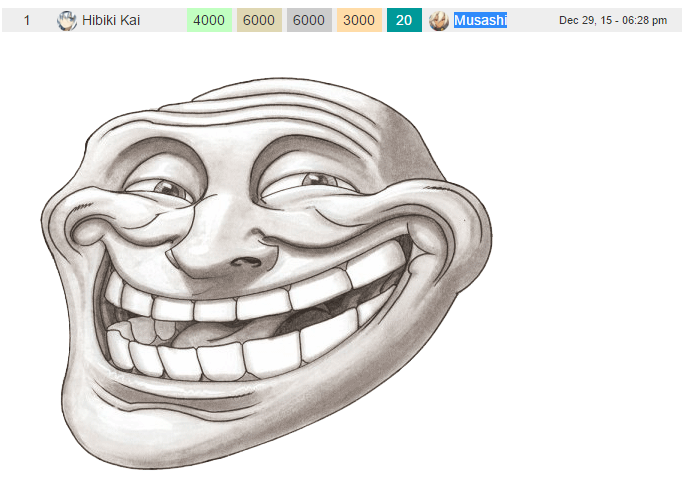Screen dimensions: 691x481
Task: Select the Dec 29, 15 timestamp
Action: (613, 20)
